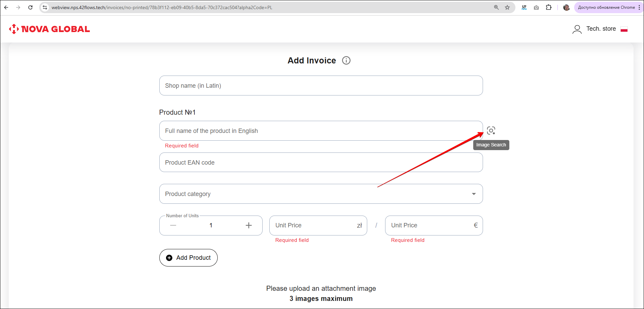Bookmark this page with star icon

pos(507,7)
